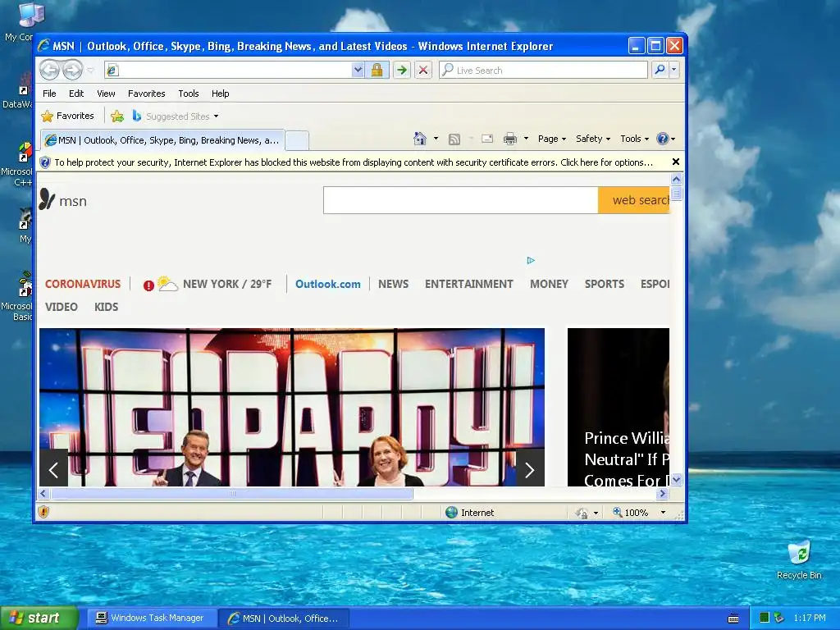Open a new blank tab
This screenshot has width=840, height=630.
pyautogui.click(x=296, y=141)
